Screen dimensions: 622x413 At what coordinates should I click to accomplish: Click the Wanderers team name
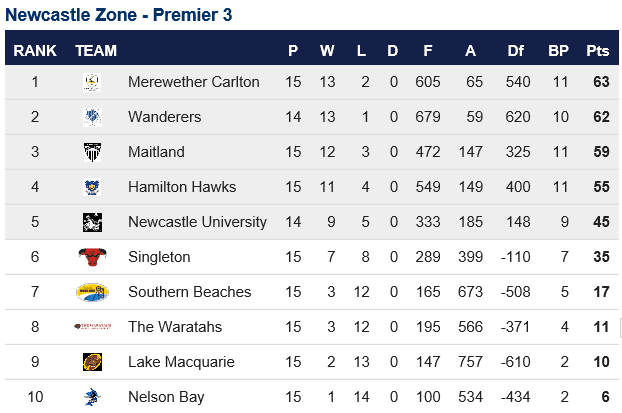164,117
